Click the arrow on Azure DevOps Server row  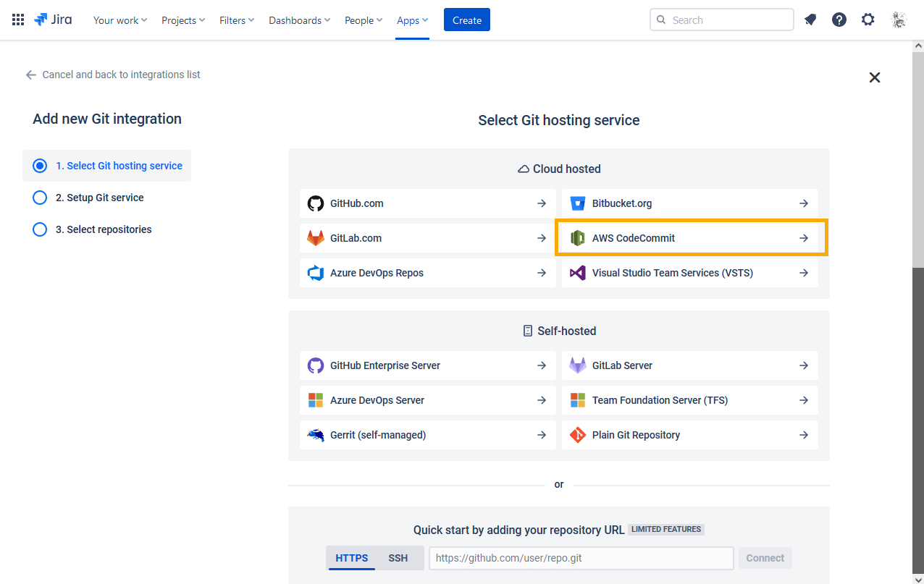click(x=542, y=400)
